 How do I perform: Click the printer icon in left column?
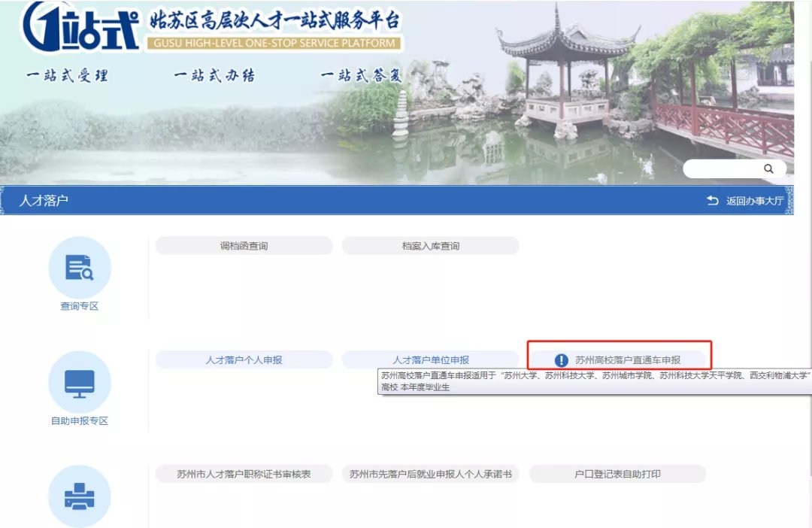coord(80,496)
